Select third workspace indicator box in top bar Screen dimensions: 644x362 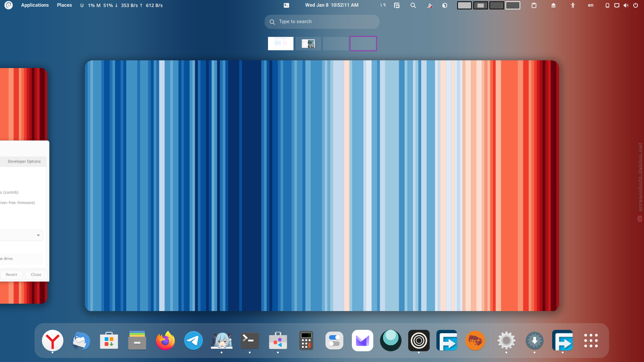[497, 5]
